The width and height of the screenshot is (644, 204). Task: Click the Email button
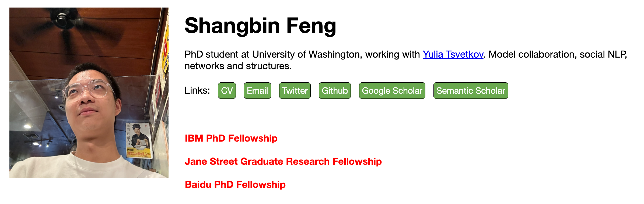(257, 91)
